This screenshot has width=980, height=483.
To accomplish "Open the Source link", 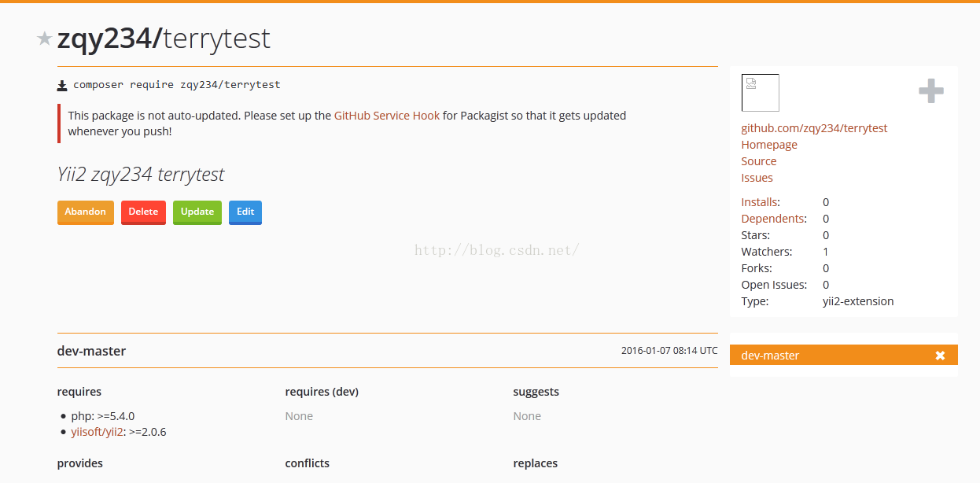I will coord(759,161).
